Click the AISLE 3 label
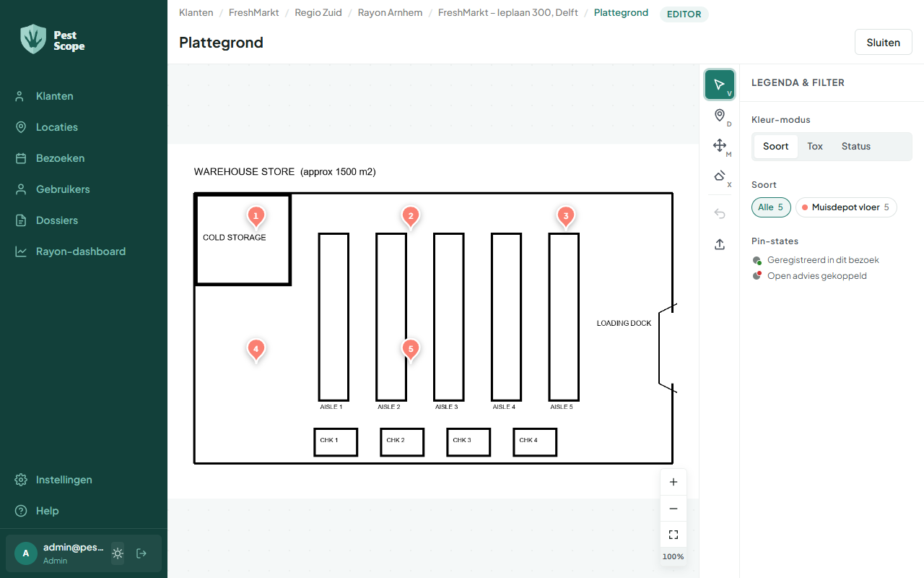This screenshot has width=924, height=578. (446, 407)
